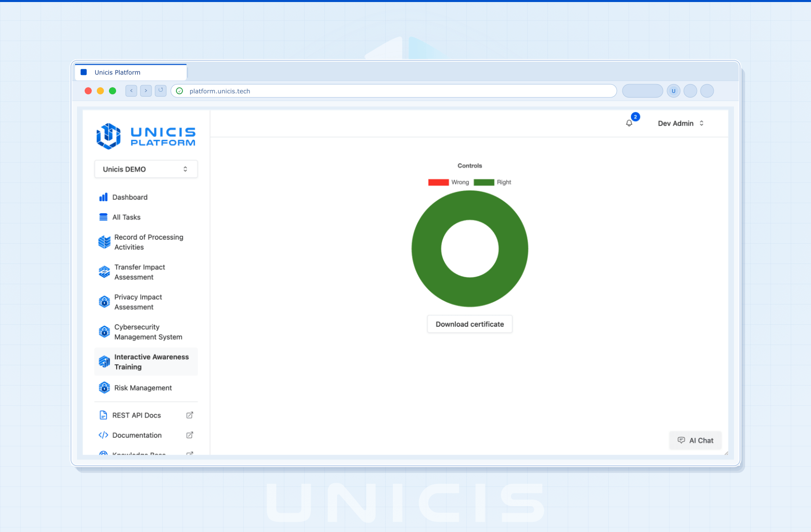The image size is (811, 532).
Task: Click the Record of Processing Activities icon
Action: tap(104, 242)
